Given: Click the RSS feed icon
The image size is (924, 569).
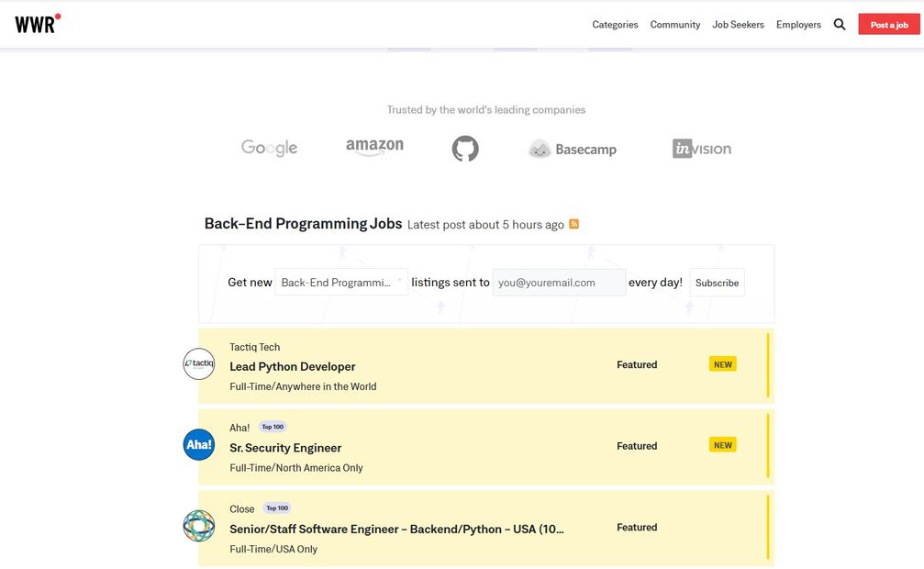Looking at the screenshot, I should (x=573, y=224).
